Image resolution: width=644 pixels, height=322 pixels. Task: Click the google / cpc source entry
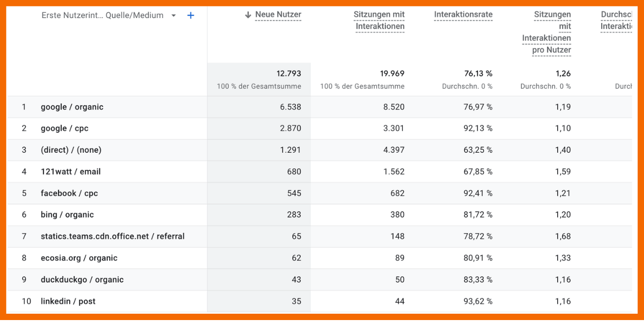point(64,128)
